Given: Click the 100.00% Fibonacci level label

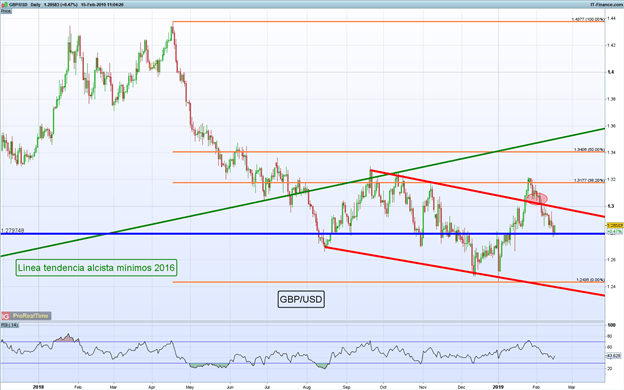Looking at the screenshot, I should pos(588,19).
